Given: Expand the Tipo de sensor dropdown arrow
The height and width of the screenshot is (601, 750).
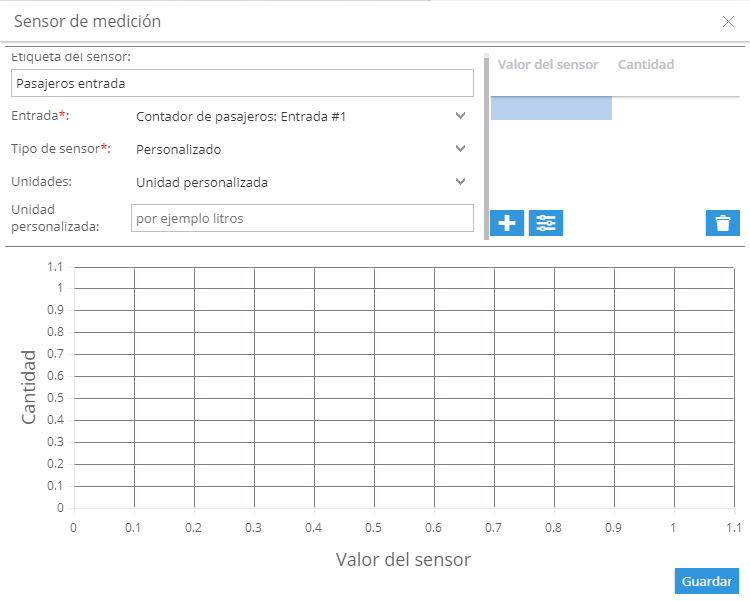Looking at the screenshot, I should (x=460, y=149).
